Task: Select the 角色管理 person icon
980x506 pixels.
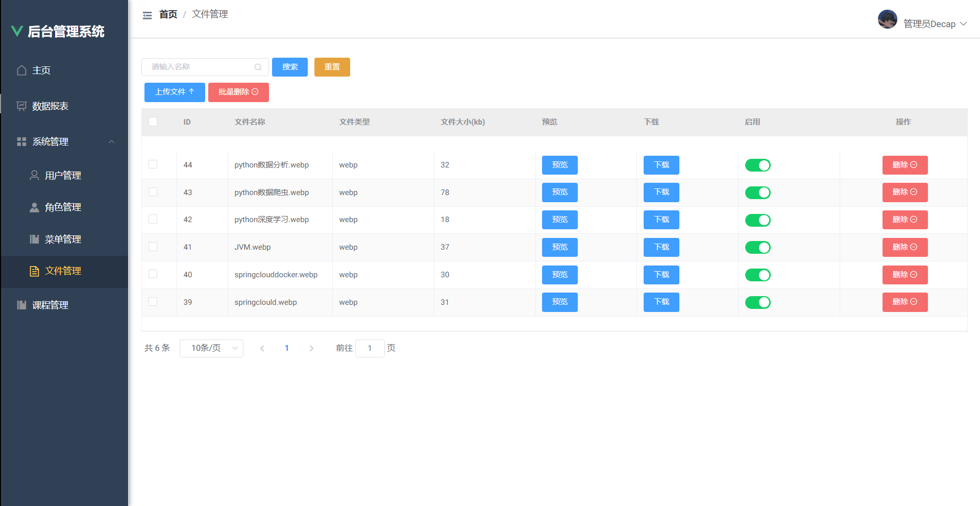Action: pyautogui.click(x=34, y=207)
